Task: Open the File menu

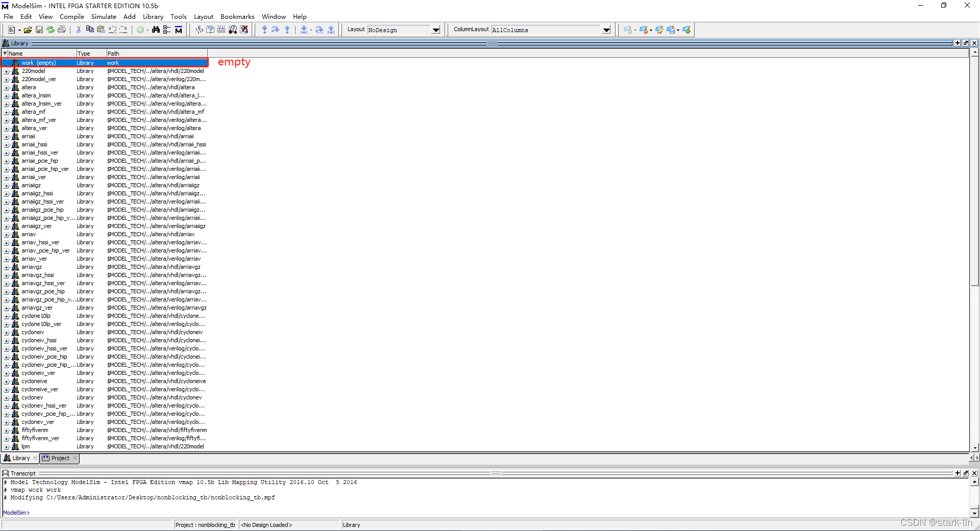Action: (8, 17)
